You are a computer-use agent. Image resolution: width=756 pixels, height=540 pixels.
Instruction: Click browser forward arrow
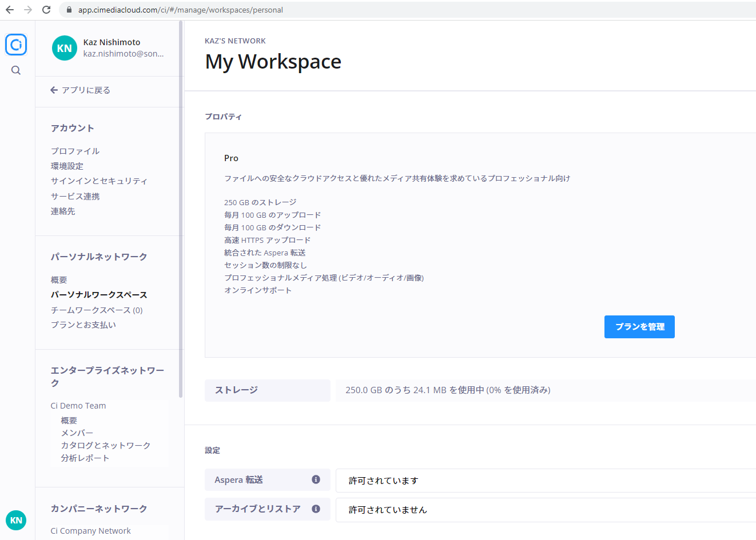(x=28, y=10)
